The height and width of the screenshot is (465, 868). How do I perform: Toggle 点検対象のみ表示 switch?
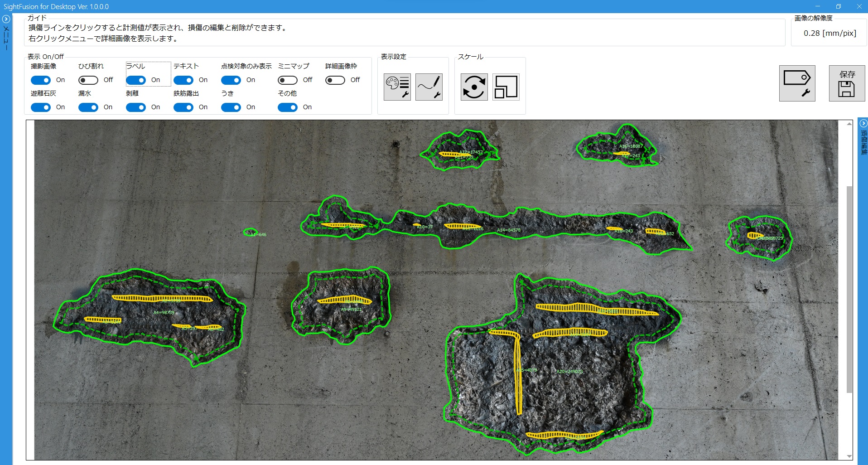click(231, 80)
